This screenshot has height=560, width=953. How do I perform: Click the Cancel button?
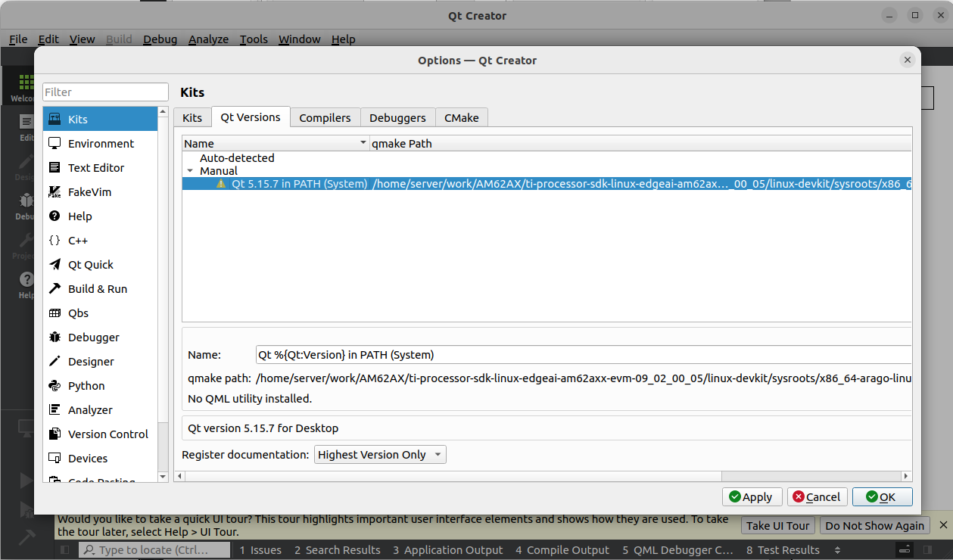pos(818,497)
